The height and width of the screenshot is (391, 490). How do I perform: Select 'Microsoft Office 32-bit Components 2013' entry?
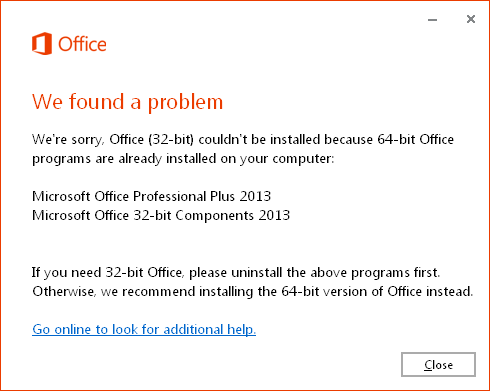[x=161, y=215]
